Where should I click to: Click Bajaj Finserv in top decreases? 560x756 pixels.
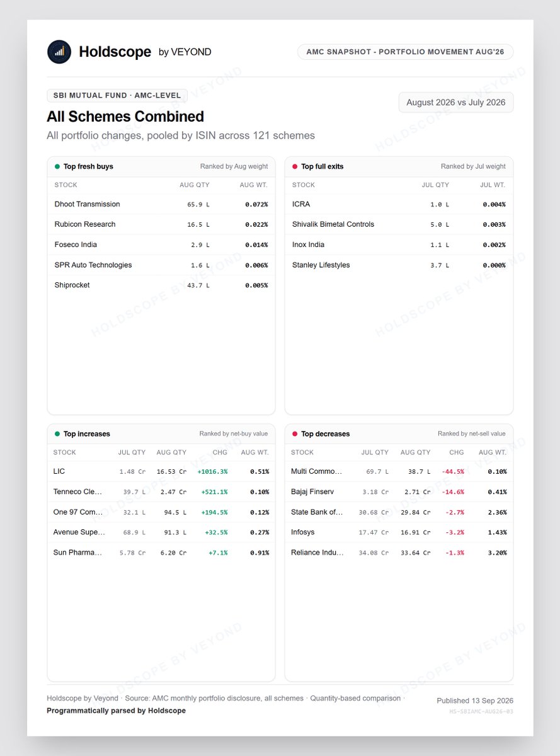pyautogui.click(x=399, y=491)
